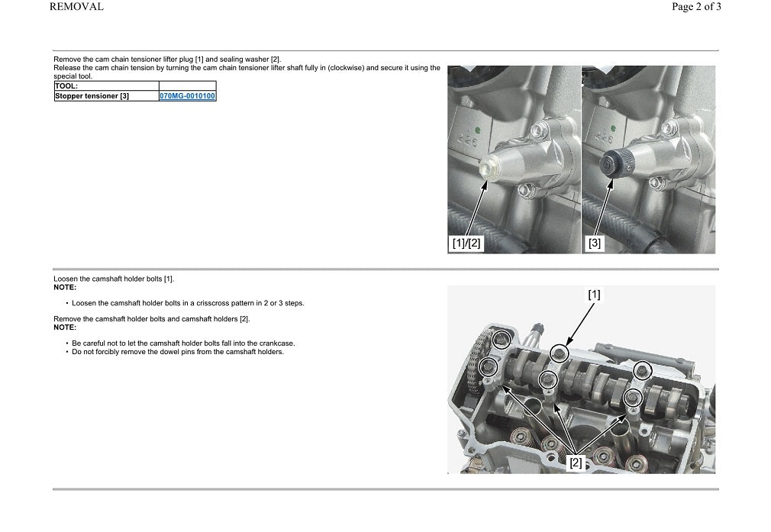Click the [1]/[2] callout label in tensioner photo
Image resolution: width=771 pixels, height=532 pixels.
pyautogui.click(x=466, y=243)
